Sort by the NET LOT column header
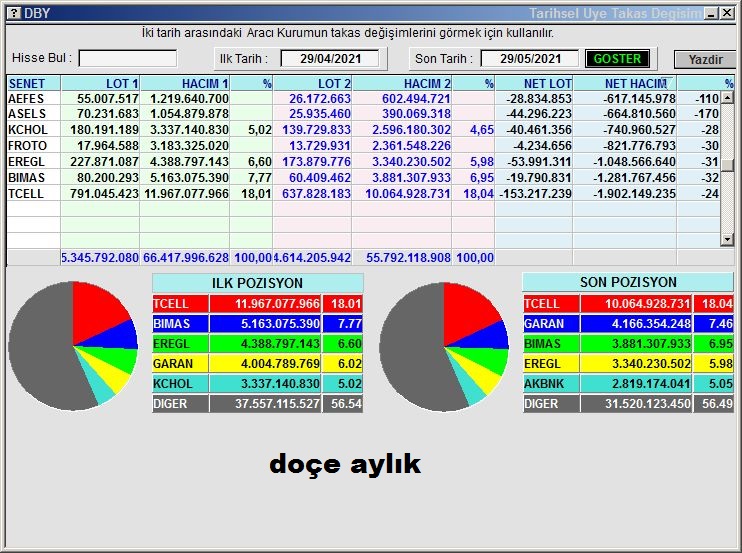Viewport: 742px width, 553px height. click(x=534, y=84)
